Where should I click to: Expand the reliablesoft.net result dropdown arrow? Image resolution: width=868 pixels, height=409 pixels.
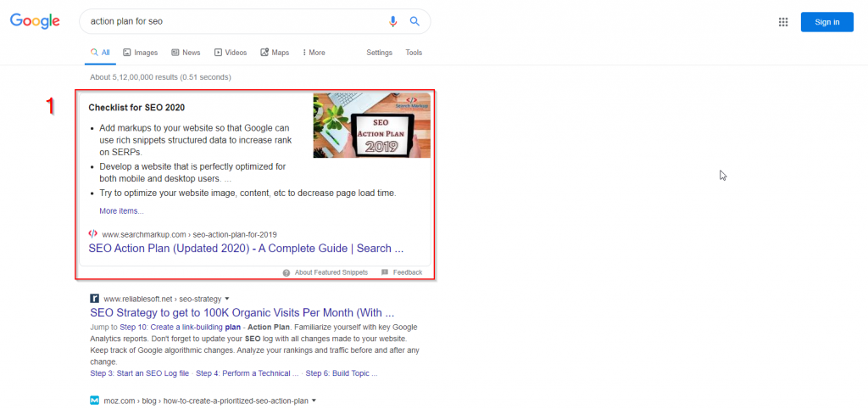[227, 298]
